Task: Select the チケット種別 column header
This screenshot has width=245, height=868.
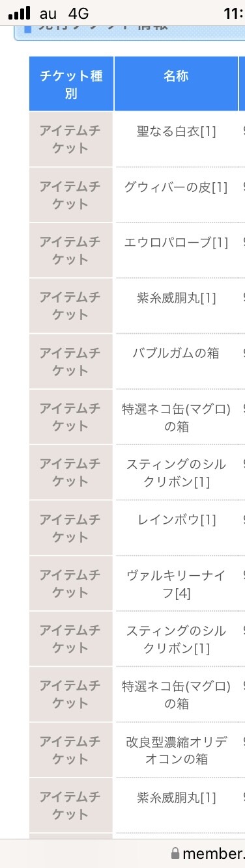Action: coord(71,84)
